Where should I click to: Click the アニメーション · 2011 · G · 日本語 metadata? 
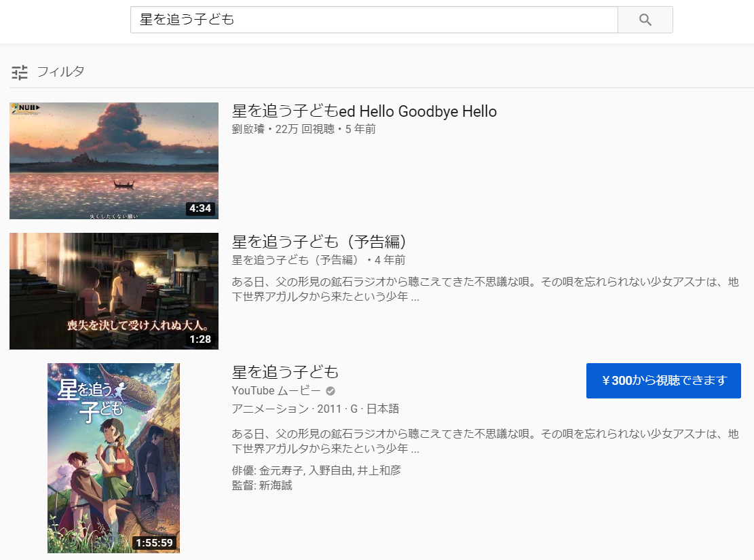click(316, 409)
